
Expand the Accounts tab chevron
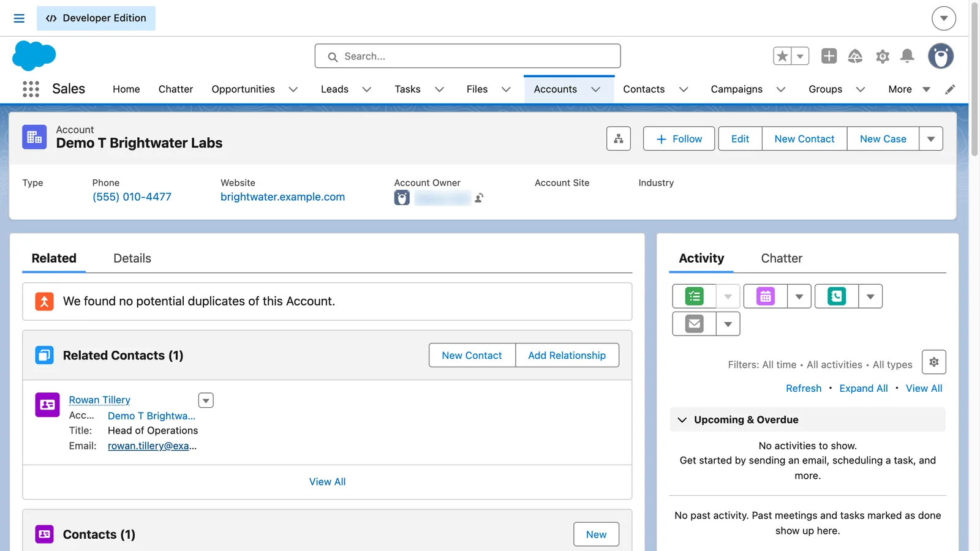595,89
